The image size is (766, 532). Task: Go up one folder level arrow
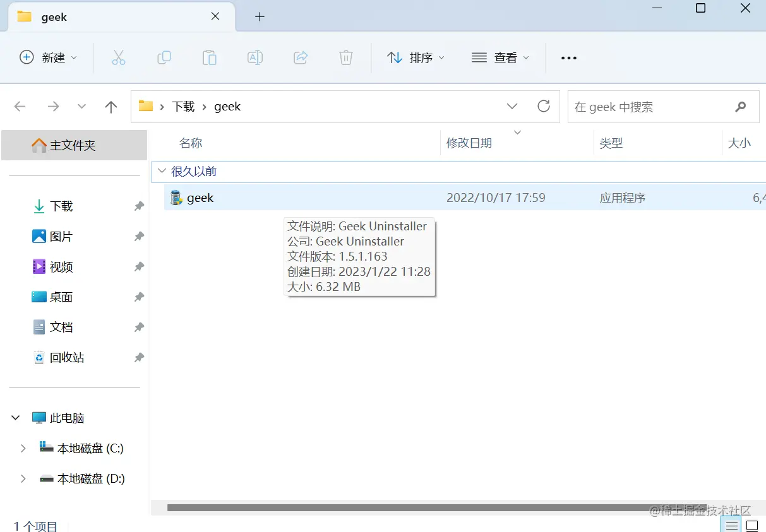(x=111, y=107)
